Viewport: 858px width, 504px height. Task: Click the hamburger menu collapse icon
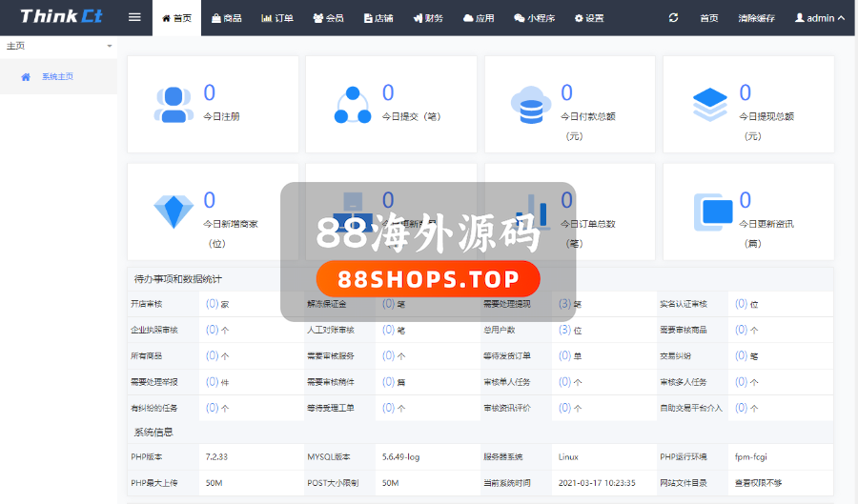tap(134, 18)
